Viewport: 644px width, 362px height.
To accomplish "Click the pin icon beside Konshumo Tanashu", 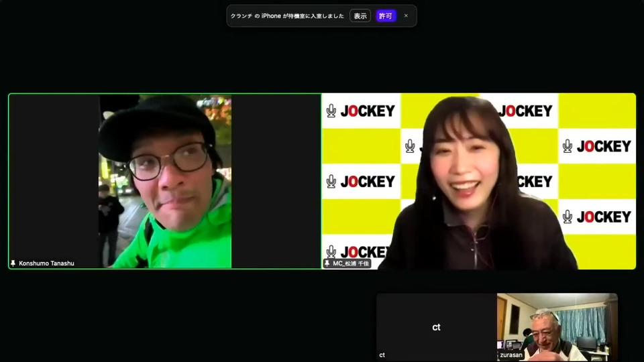I will [x=13, y=263].
